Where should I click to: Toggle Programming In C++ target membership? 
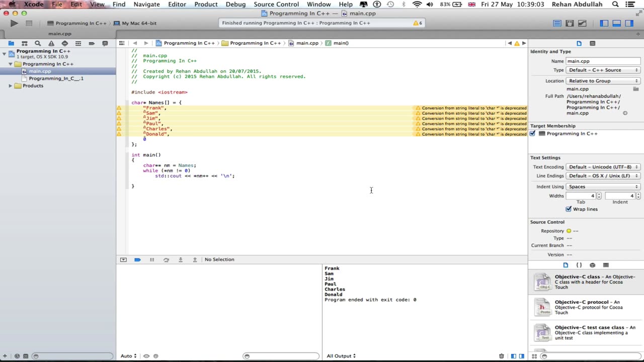point(533,134)
